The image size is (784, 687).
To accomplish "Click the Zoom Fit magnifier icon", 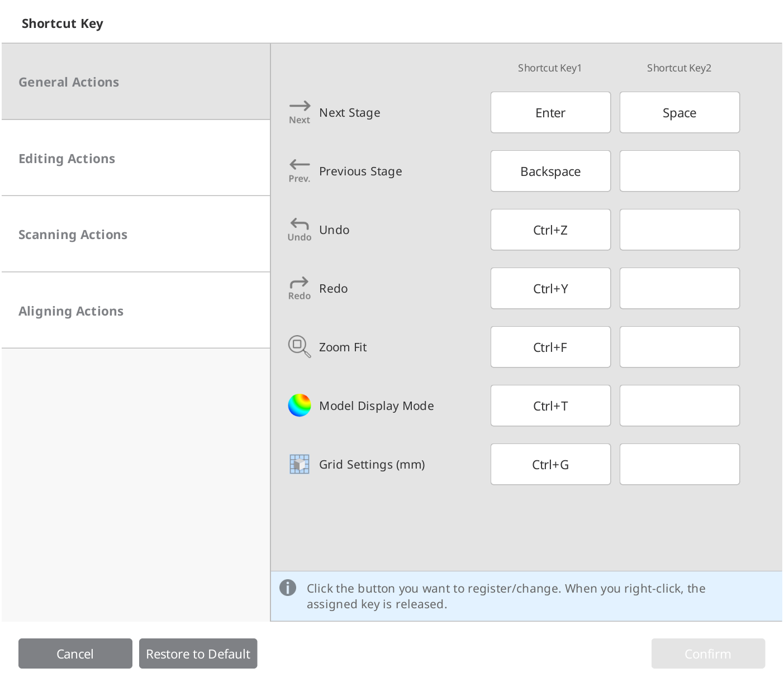I will [300, 346].
